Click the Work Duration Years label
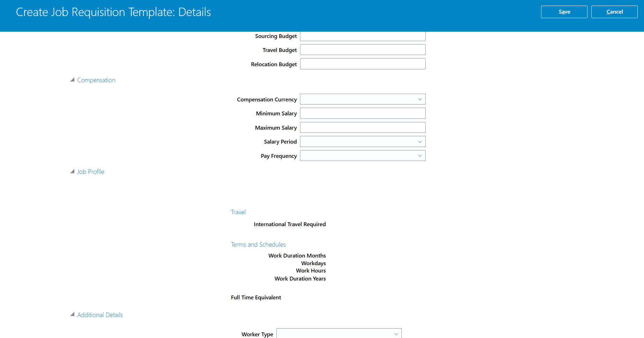This screenshot has height=338, width=644. [x=300, y=279]
